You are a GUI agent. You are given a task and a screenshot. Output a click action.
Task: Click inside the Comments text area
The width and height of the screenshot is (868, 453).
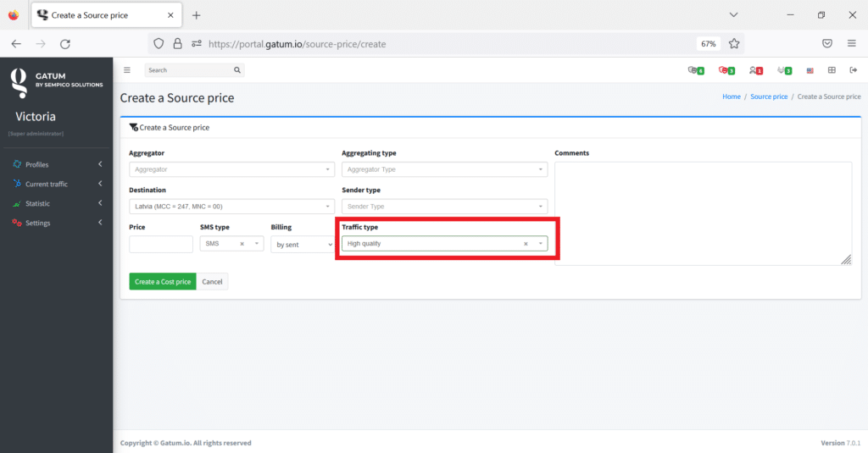click(703, 213)
